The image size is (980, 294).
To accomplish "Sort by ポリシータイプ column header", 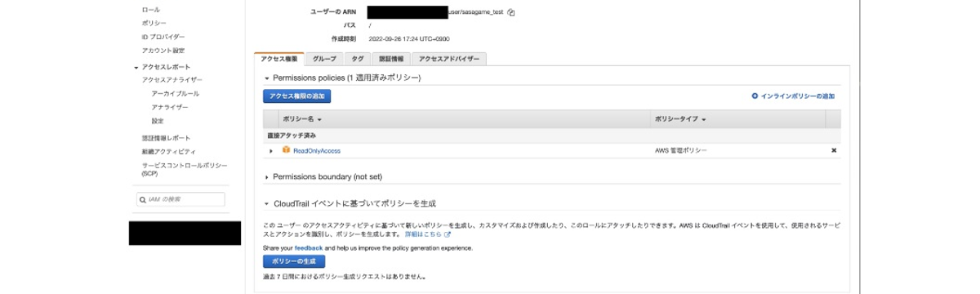I will click(x=680, y=119).
